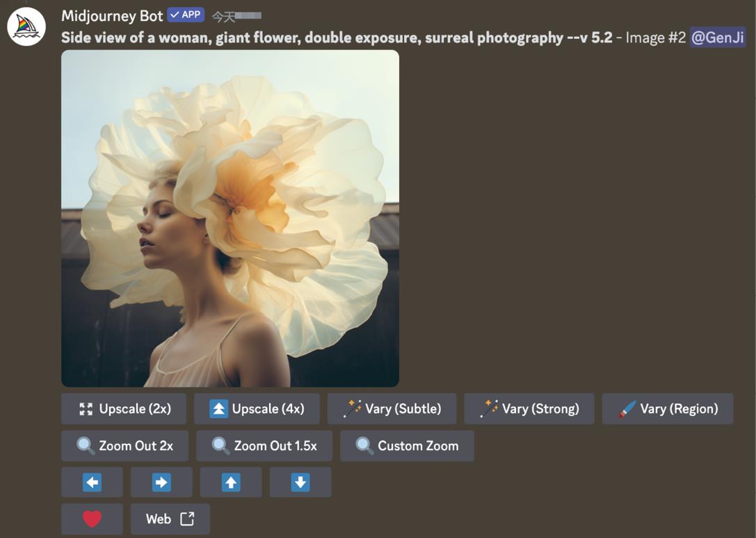Select Vary (Strong) option
Viewport: 756px width, 538px height.
[529, 409]
